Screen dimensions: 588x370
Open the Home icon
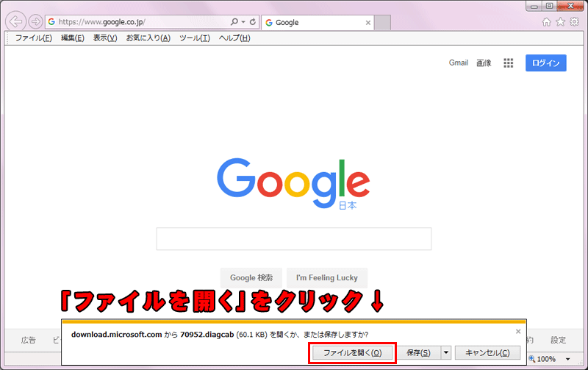tap(546, 22)
